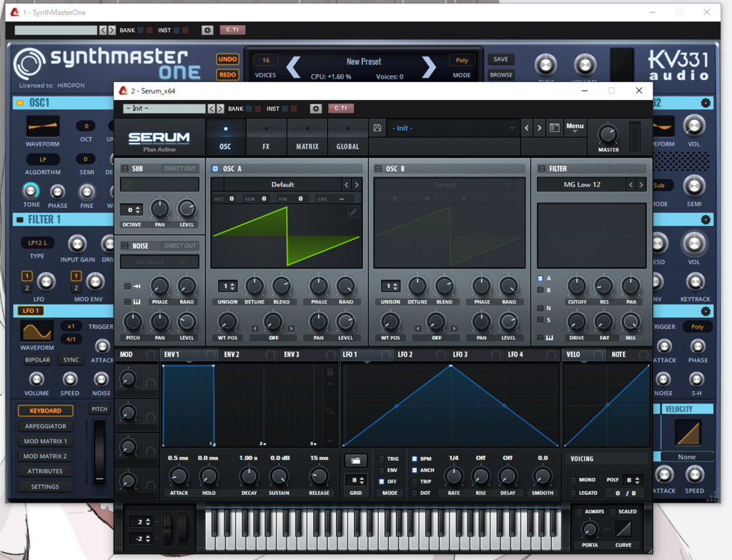Click the TONE knob in SynthMasterOne OSC1
Image resolution: width=732 pixels, height=560 pixels.
pyautogui.click(x=31, y=191)
